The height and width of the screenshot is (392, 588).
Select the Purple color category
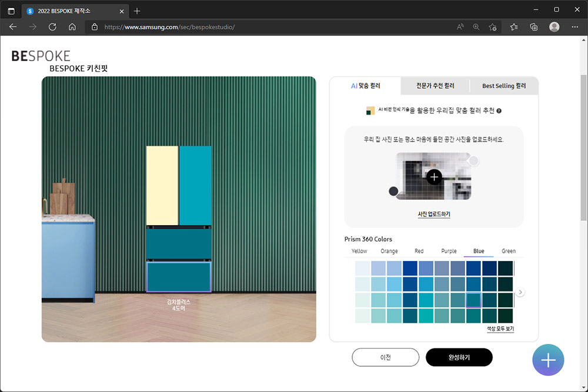pyautogui.click(x=449, y=251)
